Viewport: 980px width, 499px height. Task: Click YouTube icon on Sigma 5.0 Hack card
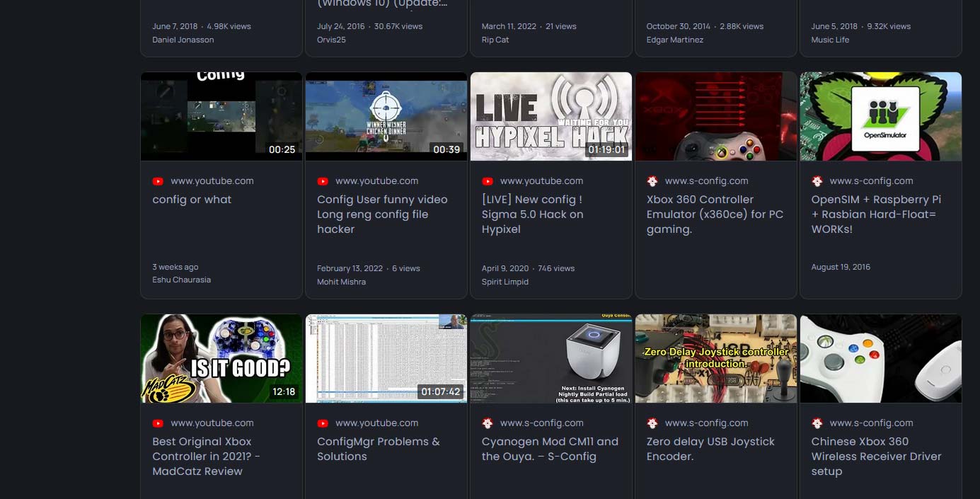coord(488,181)
